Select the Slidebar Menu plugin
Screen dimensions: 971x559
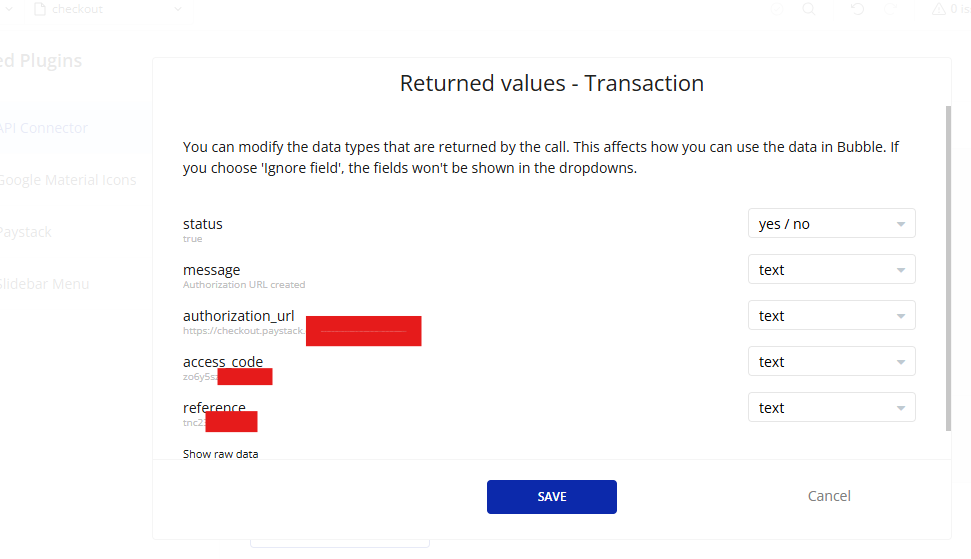45,284
